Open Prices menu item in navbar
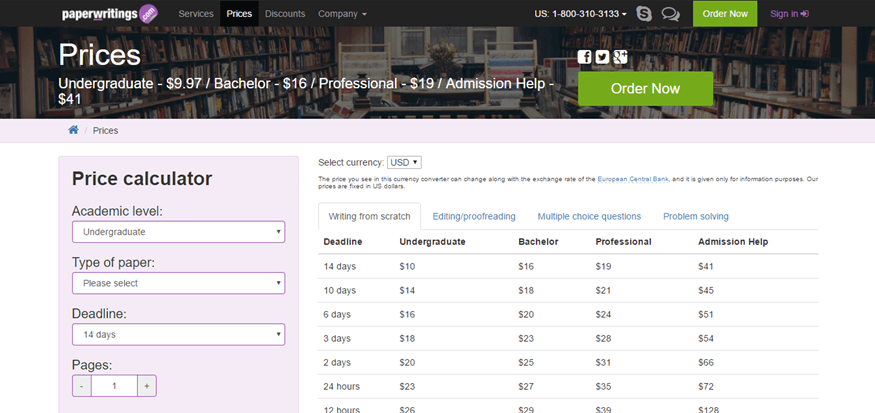Viewport: 875px width, 413px height. pyautogui.click(x=239, y=13)
